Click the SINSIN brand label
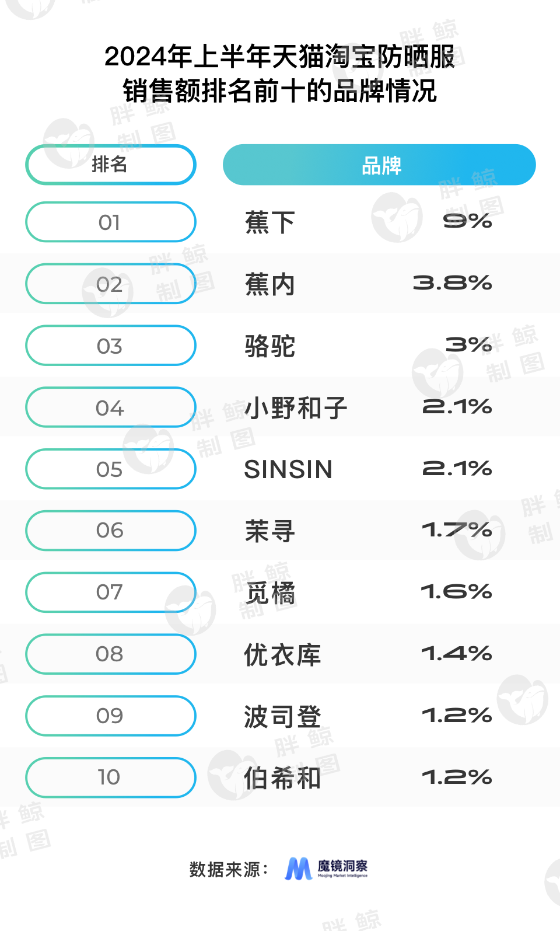Screen dimensions: 560x931 click(288, 469)
